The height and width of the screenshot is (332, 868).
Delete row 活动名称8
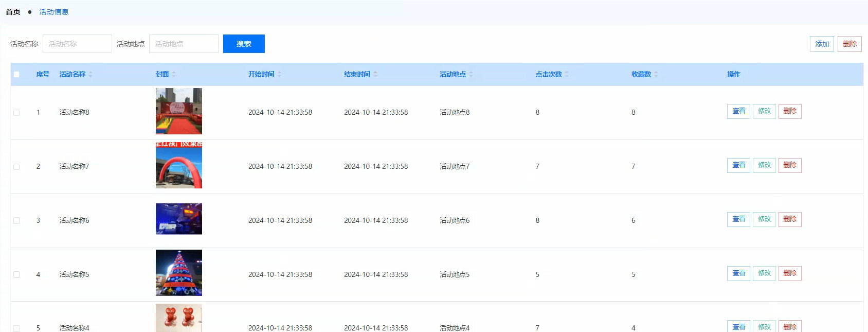(790, 111)
